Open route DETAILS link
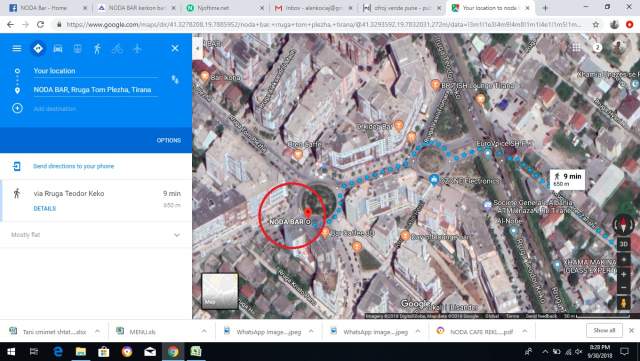The height and width of the screenshot is (361, 640). tap(44, 208)
